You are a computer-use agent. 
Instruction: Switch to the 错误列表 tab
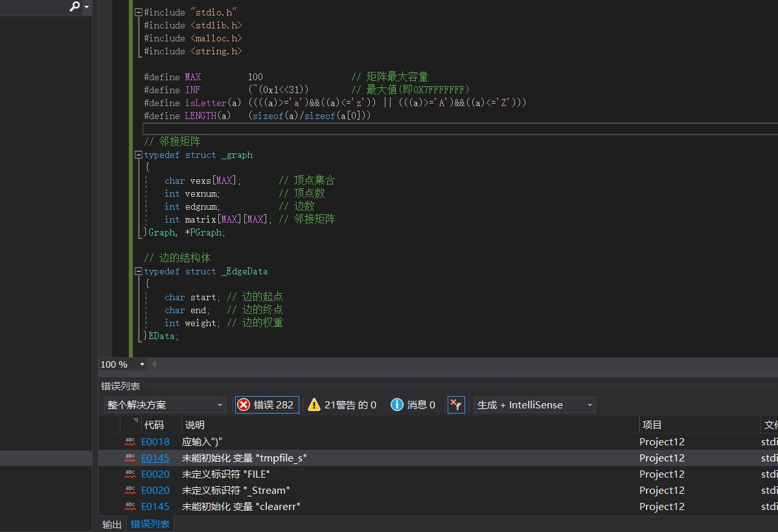150,524
